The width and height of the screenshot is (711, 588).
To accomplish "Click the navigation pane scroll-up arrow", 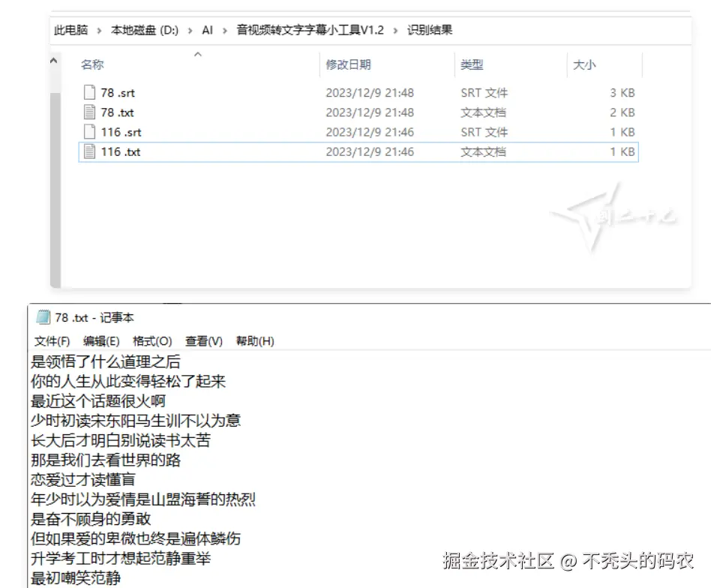I will [x=54, y=60].
